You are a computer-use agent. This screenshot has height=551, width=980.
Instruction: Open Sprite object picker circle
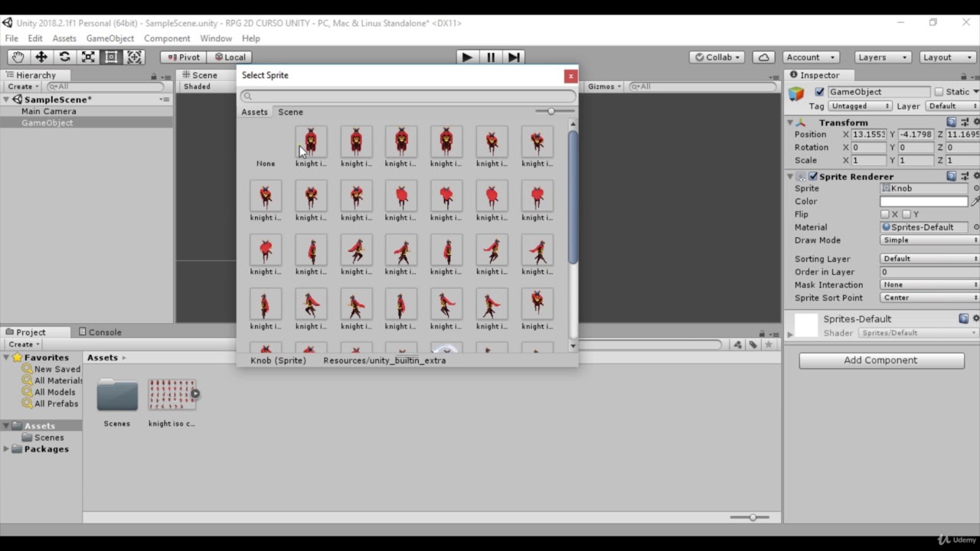coord(976,188)
